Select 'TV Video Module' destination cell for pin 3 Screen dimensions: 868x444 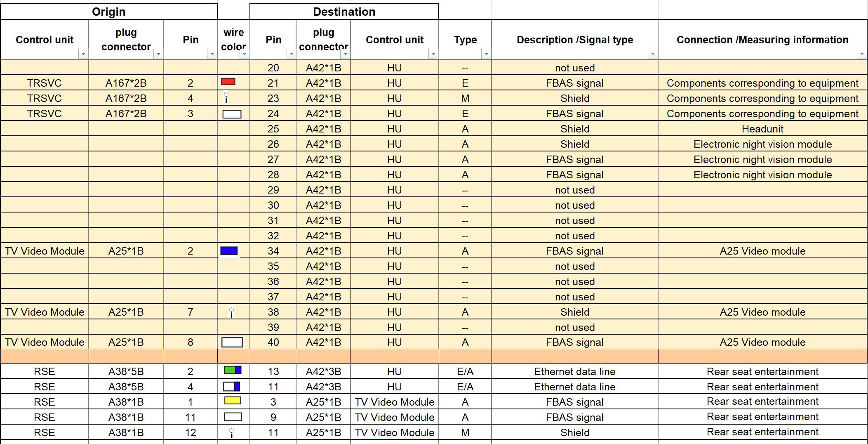(395, 402)
